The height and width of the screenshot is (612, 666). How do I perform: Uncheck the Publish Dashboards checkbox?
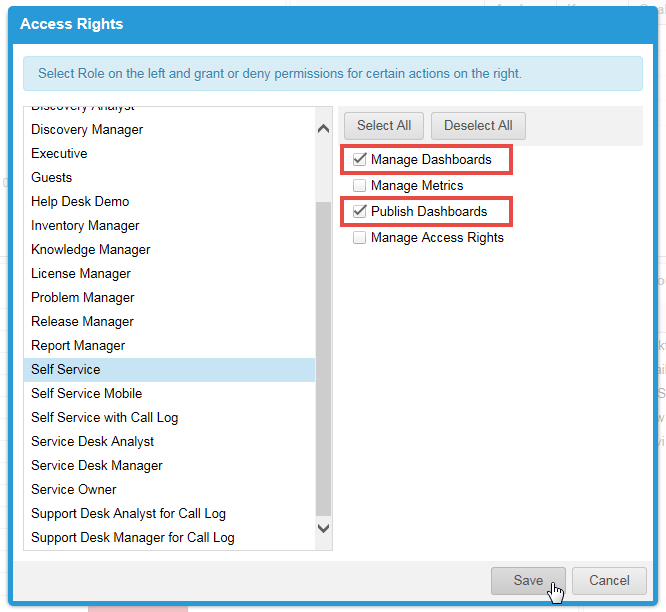360,212
